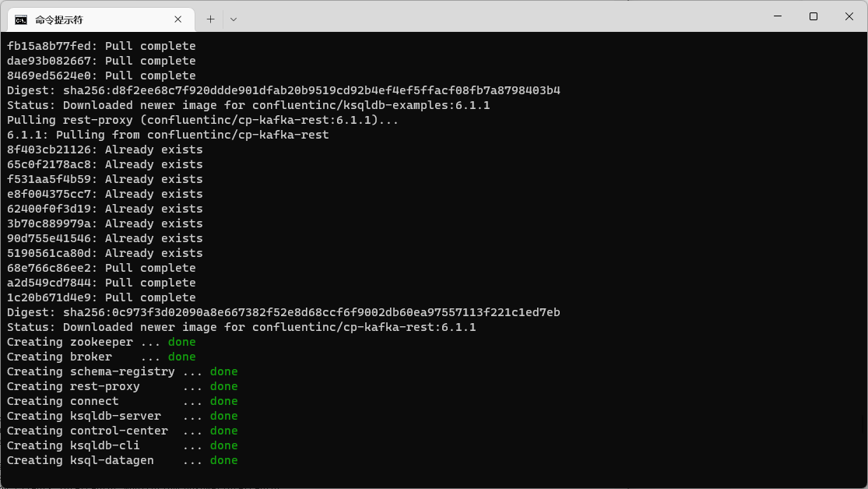868x489 pixels.
Task: Maximize the terminal window
Action: [x=814, y=16]
